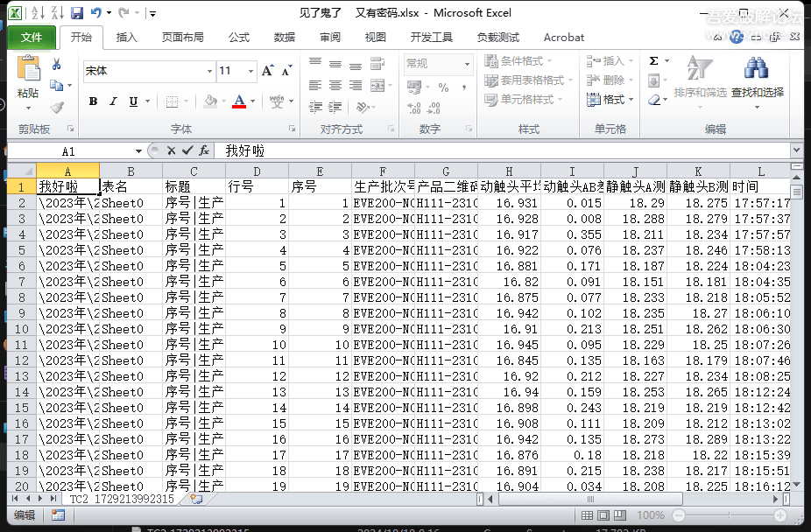This screenshot has width=811, height=532.
Task: Click the zoom in plus button
Action: pyautogui.click(x=780, y=515)
